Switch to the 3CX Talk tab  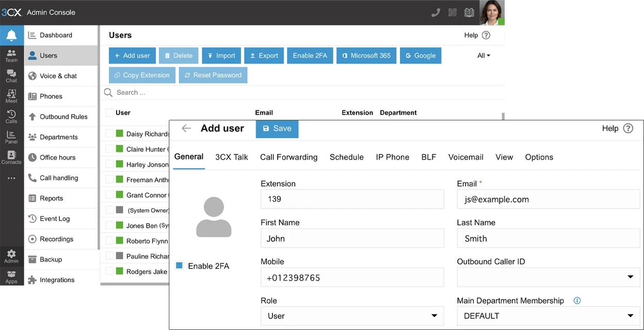[232, 157]
